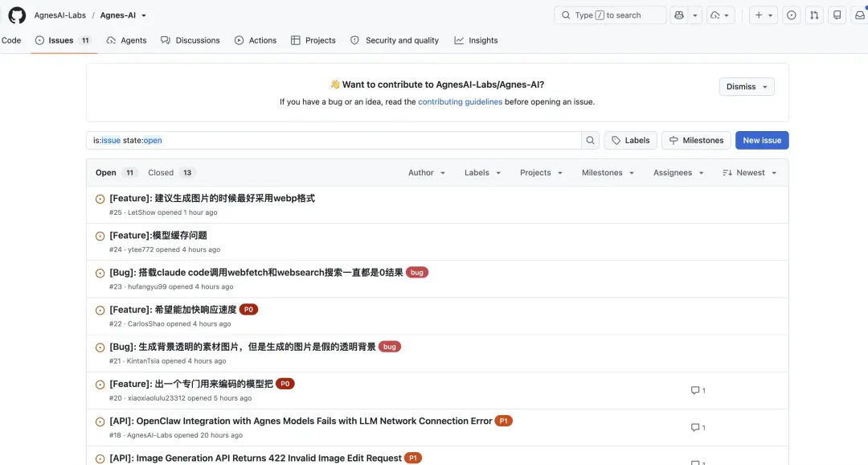Click open-issue icon for issue #25
Viewport: 868px width, 465px height.
100,199
